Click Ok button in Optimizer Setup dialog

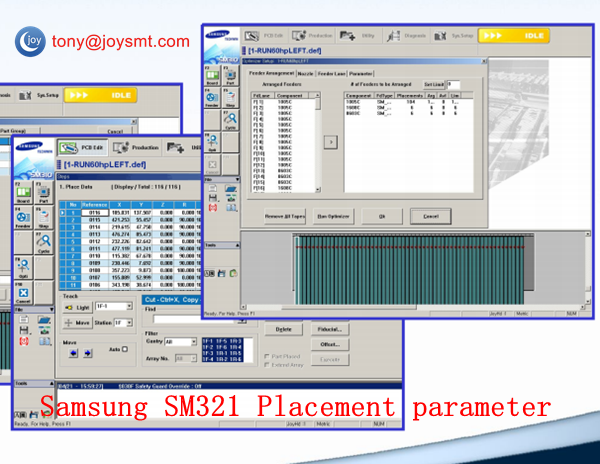tap(382, 217)
